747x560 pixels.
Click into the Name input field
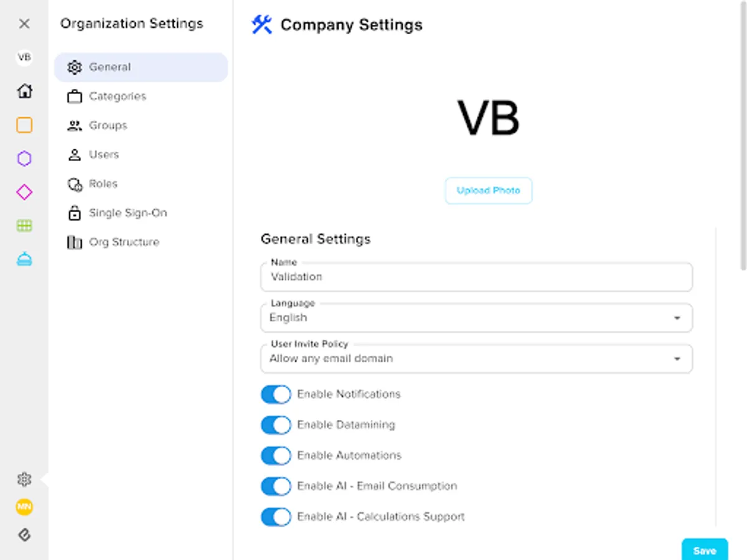[476, 277]
